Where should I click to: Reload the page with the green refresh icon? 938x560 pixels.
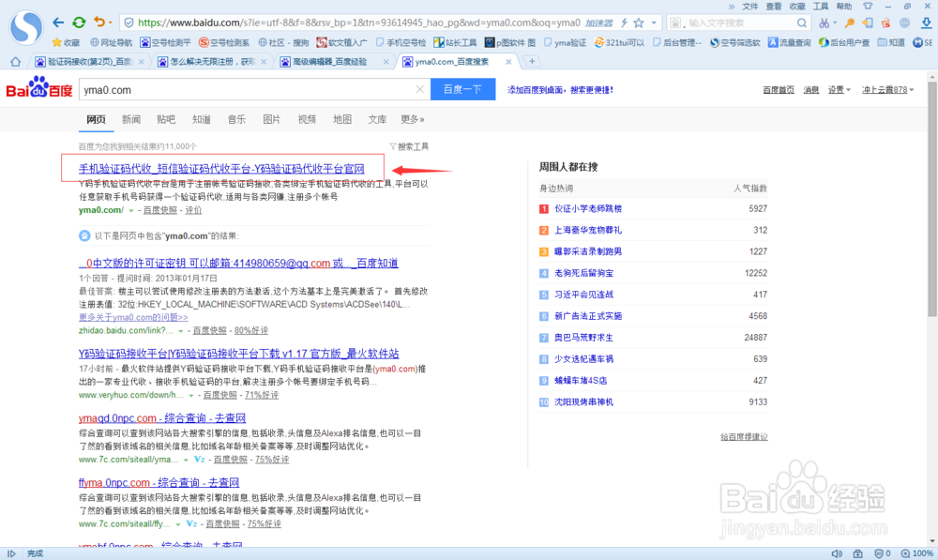pyautogui.click(x=79, y=23)
